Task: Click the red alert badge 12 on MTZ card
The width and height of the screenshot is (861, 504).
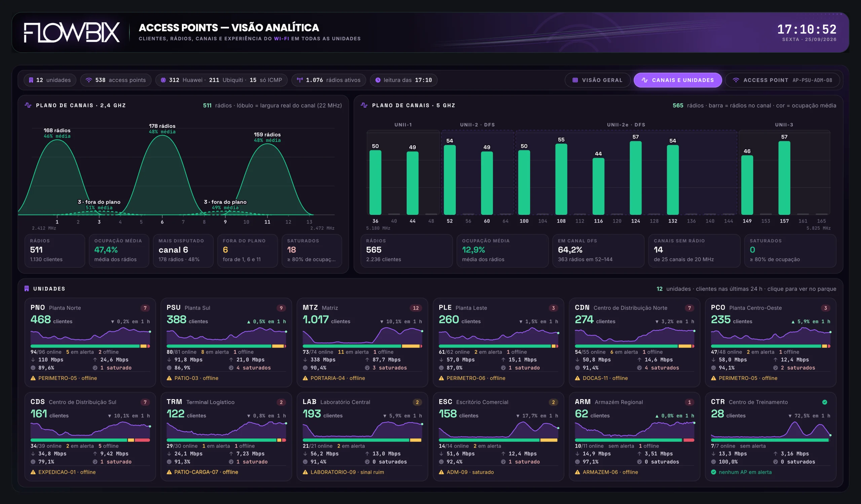Action: (416, 308)
